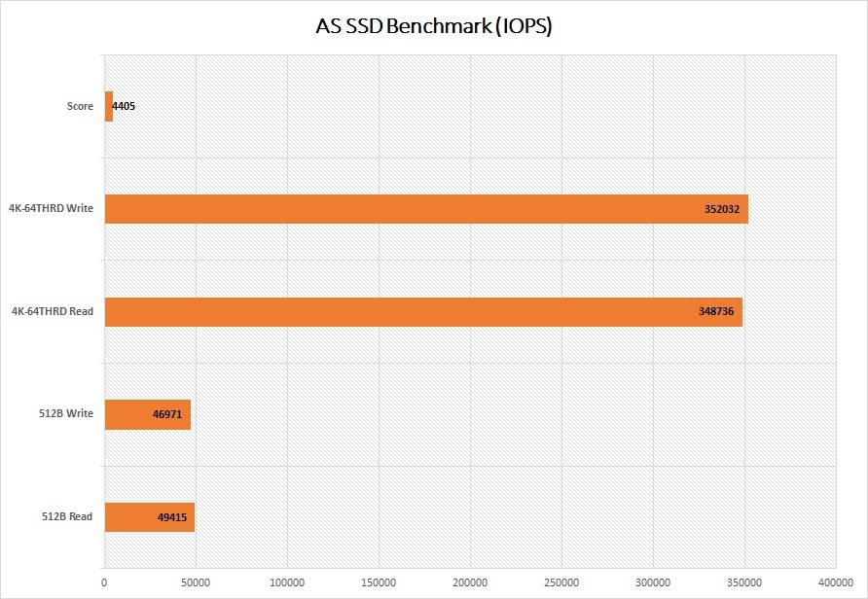Click the data label 46971

(x=167, y=414)
